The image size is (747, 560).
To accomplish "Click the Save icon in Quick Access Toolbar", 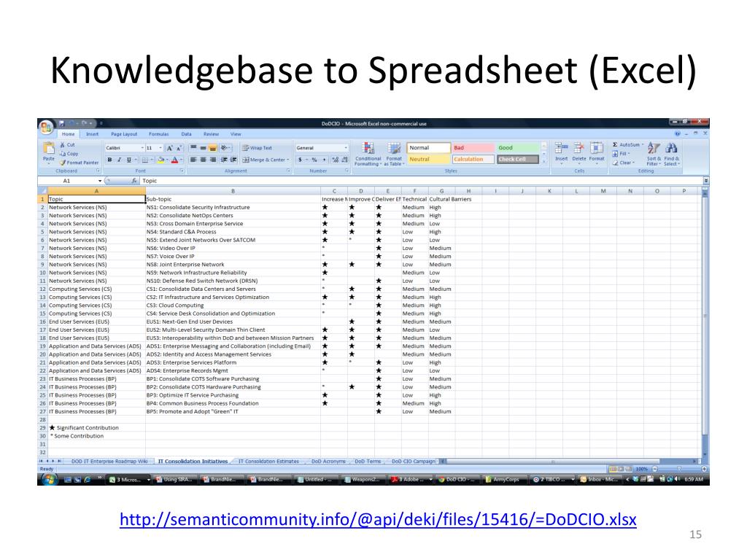I will click(61, 123).
